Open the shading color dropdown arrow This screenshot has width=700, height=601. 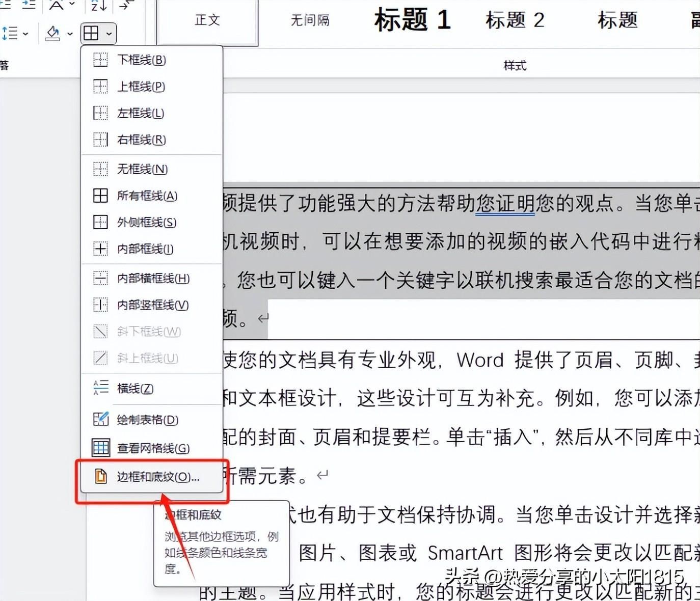[70, 34]
